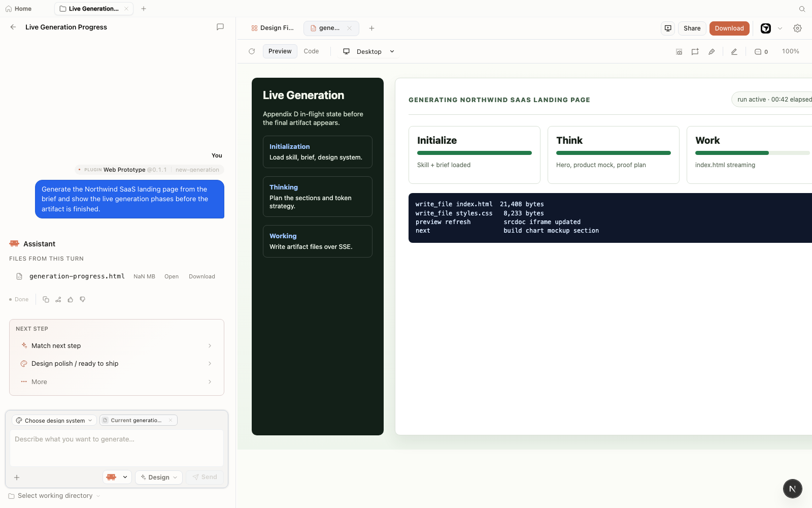Switch to the Preview tab

tap(280, 51)
